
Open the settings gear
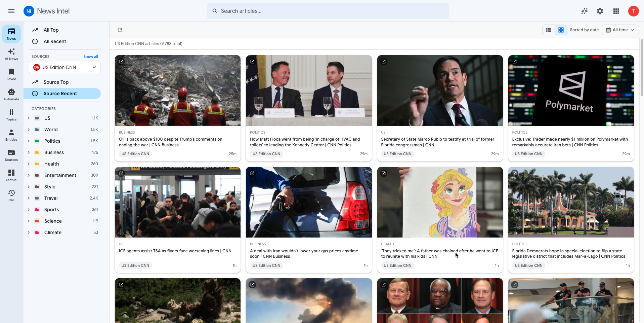pyautogui.click(x=600, y=11)
